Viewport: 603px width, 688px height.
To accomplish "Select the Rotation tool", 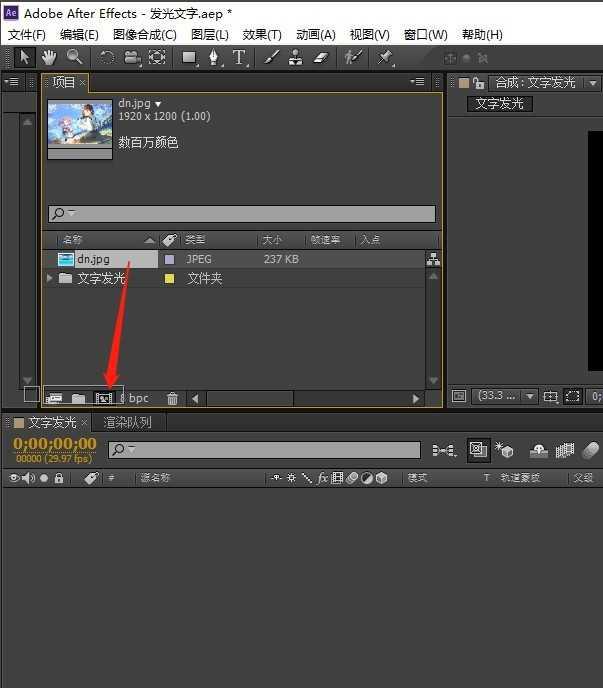I will pyautogui.click(x=106, y=58).
